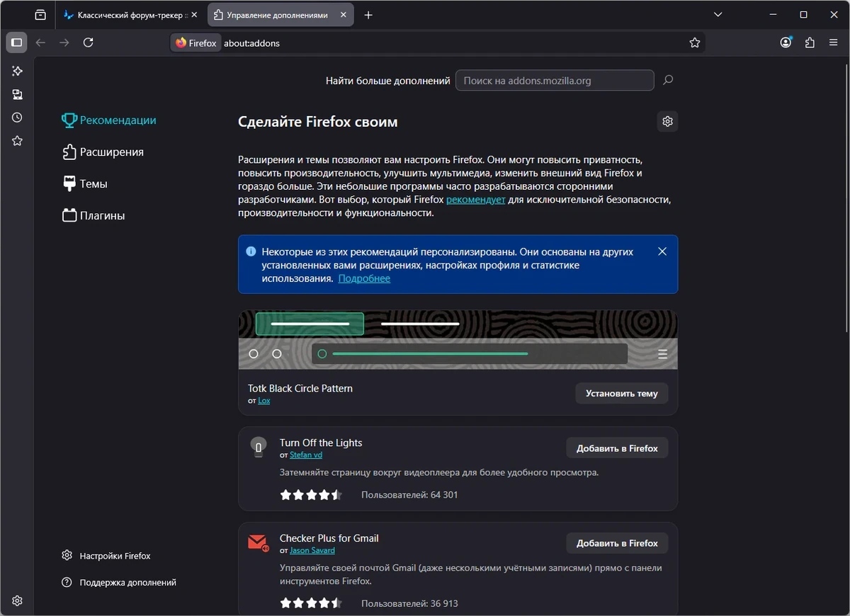The height and width of the screenshot is (616, 850).
Task: Open the Темы category
Action: pos(85,184)
